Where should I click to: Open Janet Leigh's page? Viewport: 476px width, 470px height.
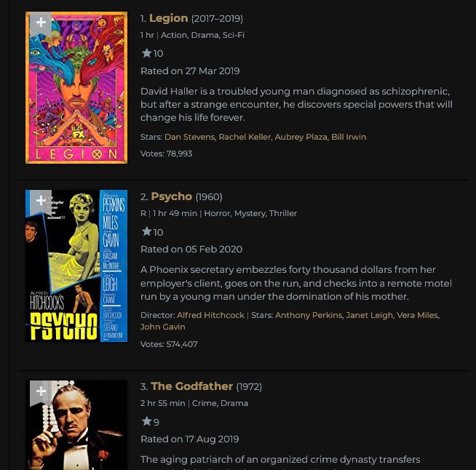point(369,315)
